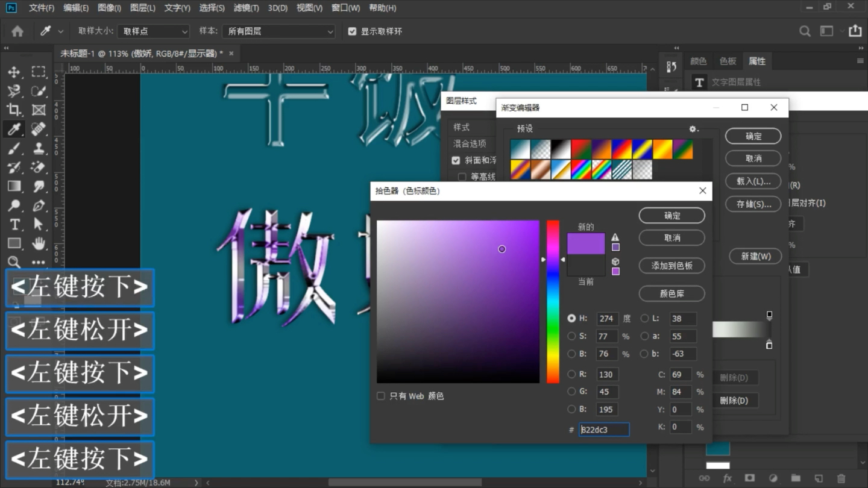This screenshot has height=488, width=868.
Task: Open the 样本 dropdown showing 所有图层
Action: [x=278, y=31]
